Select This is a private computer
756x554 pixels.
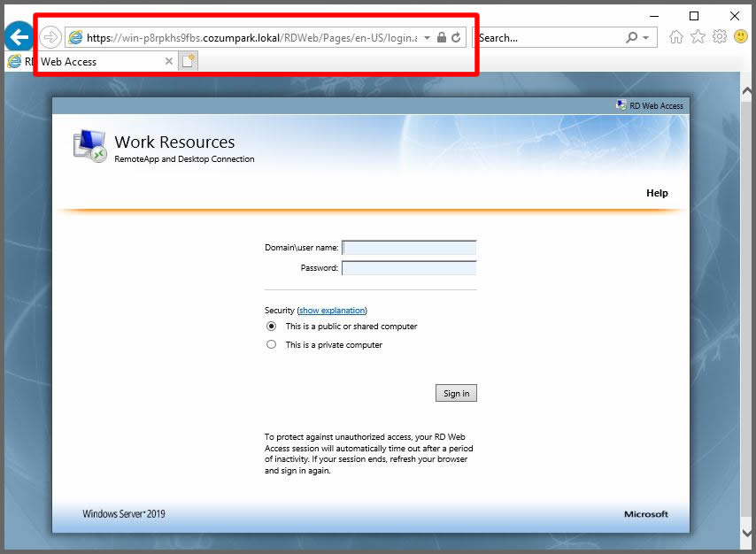click(x=272, y=345)
